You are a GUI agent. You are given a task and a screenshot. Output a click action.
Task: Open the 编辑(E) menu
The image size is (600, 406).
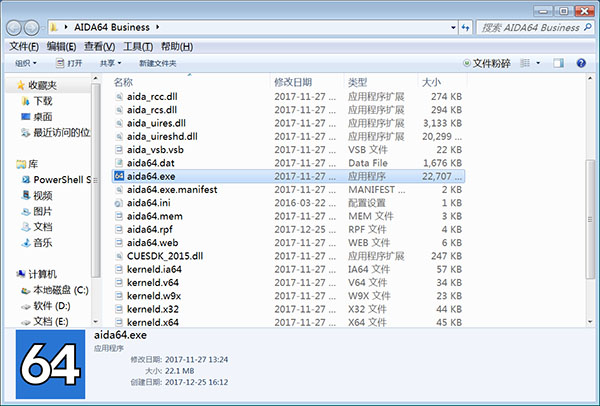[x=61, y=47]
